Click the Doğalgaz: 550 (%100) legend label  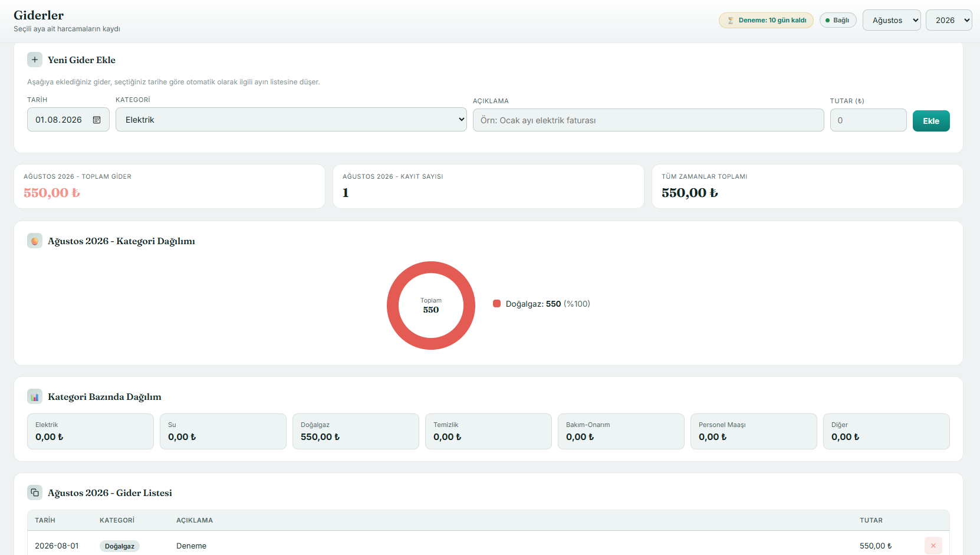[x=548, y=304]
